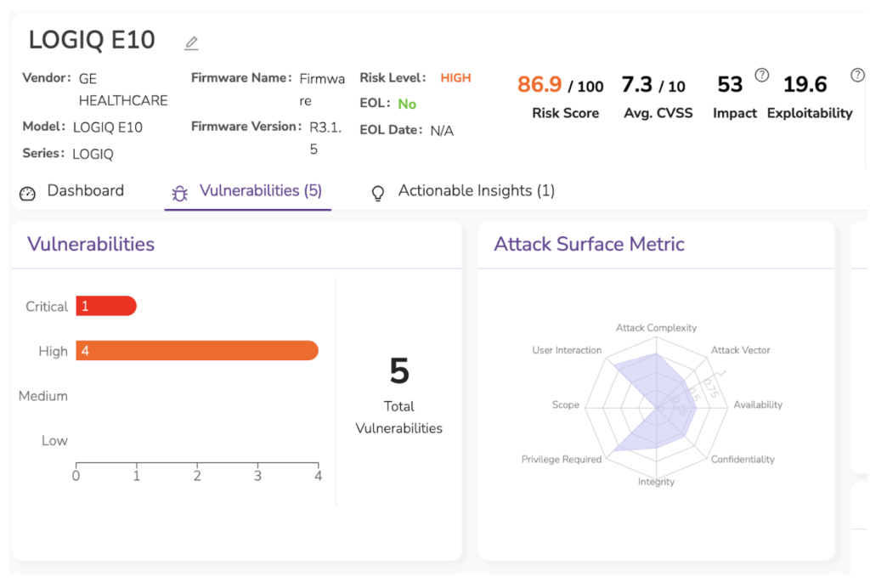870x588 pixels.
Task: Click the Actionable Insights lightbulb icon
Action: pos(378,193)
